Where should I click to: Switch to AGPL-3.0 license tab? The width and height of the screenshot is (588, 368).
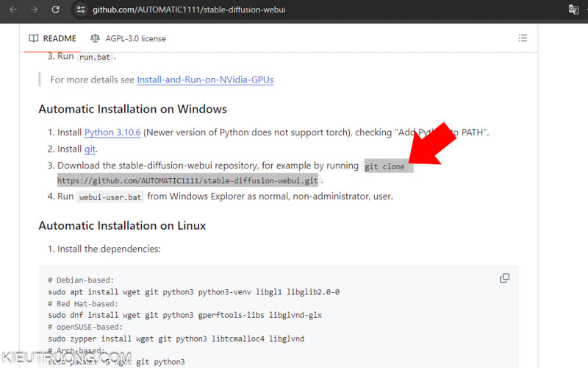(128, 38)
